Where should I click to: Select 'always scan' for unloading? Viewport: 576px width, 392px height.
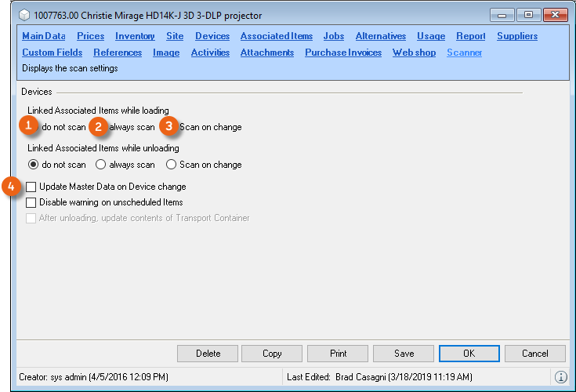(x=101, y=165)
